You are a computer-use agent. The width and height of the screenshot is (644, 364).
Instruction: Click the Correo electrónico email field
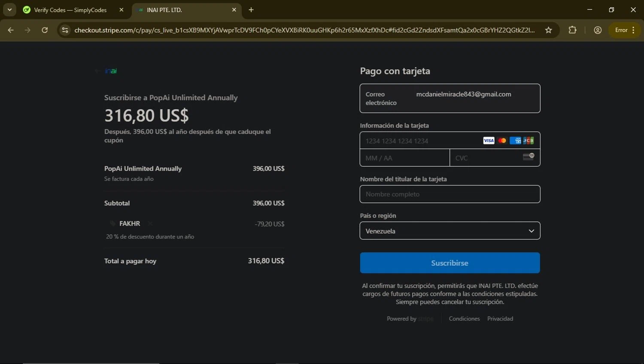(450, 98)
